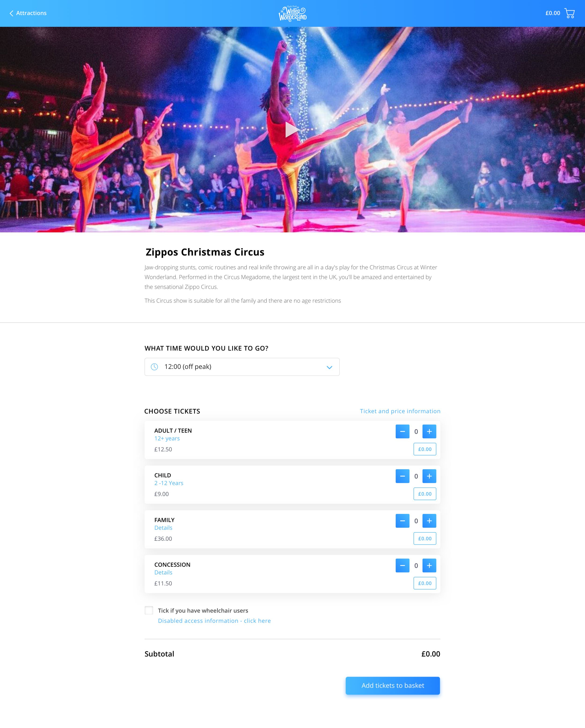
Task: Click the back chevron beside Attractions
Action: point(11,13)
